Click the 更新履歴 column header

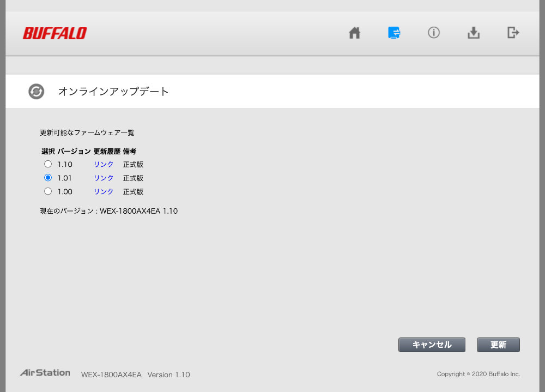point(107,152)
